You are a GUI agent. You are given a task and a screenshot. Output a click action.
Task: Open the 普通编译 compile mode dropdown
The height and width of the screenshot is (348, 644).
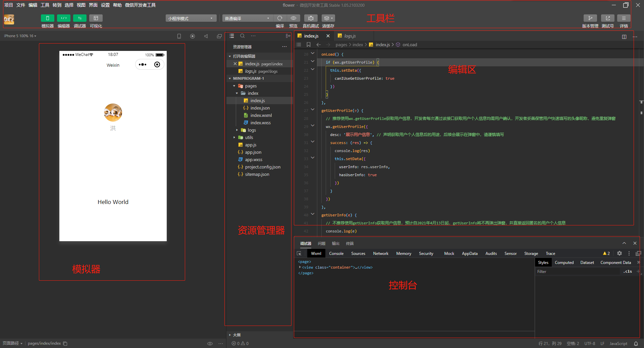click(x=247, y=18)
